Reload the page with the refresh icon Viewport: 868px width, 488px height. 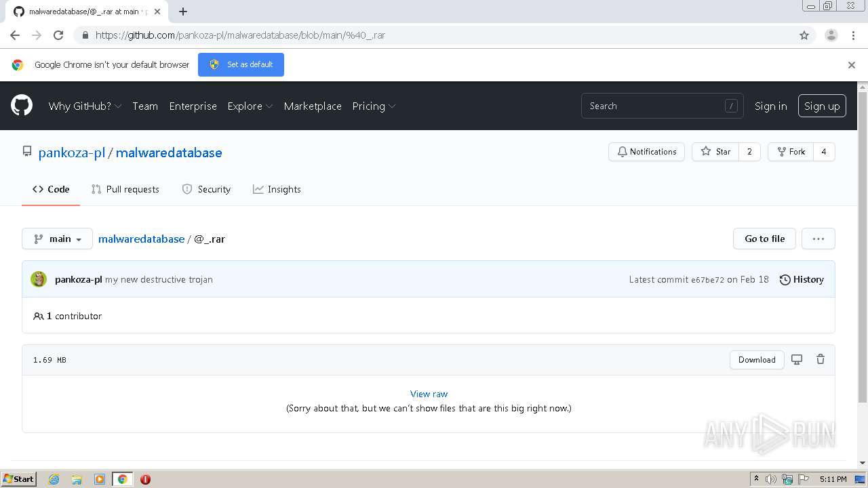58,35
